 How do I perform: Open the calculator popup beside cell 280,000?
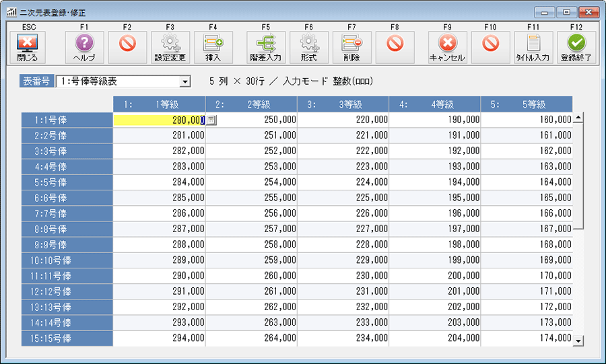pyautogui.click(x=211, y=120)
